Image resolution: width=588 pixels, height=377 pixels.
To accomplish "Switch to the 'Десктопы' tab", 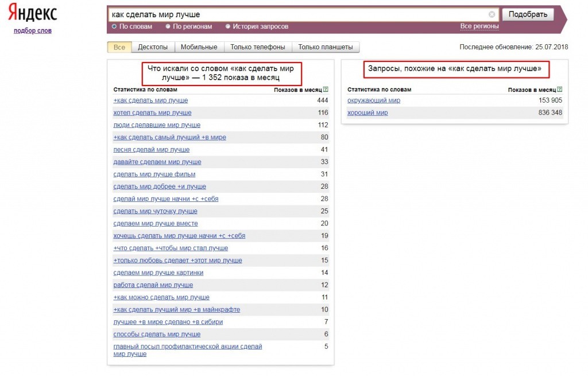I will pyautogui.click(x=153, y=47).
